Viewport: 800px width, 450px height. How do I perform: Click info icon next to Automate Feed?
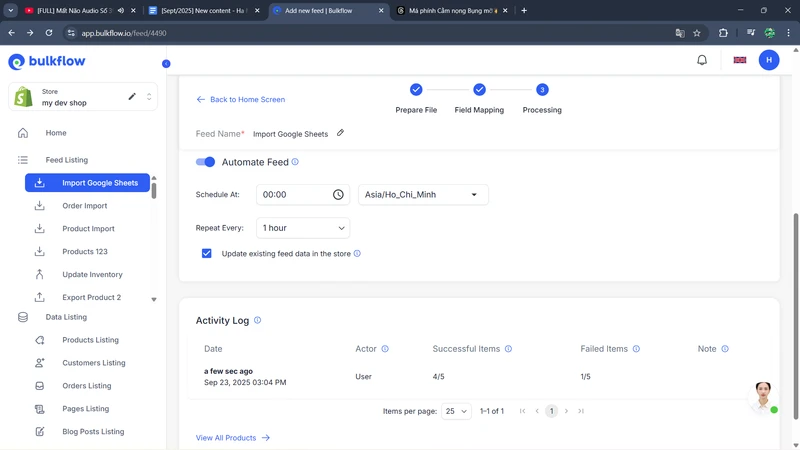point(295,162)
